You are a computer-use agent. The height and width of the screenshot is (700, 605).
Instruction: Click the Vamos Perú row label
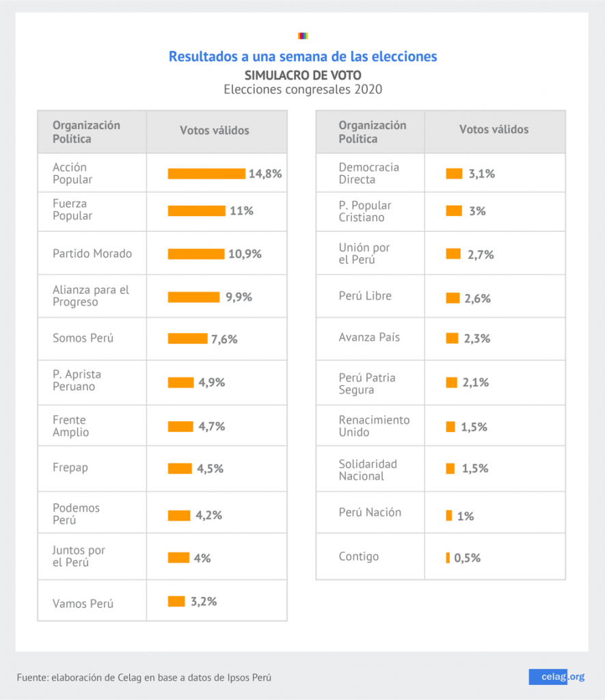(x=83, y=604)
